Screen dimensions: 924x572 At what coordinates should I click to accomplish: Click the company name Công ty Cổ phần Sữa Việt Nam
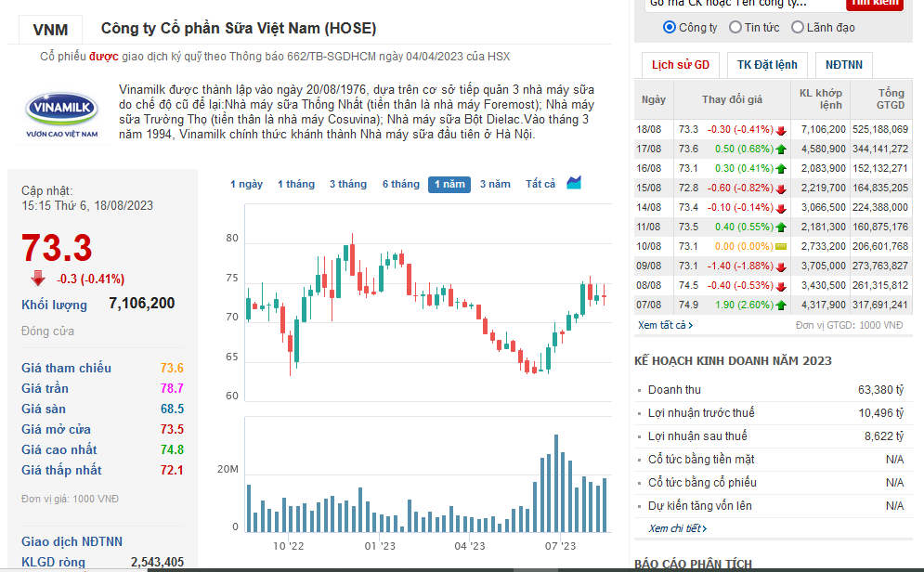coord(239,28)
